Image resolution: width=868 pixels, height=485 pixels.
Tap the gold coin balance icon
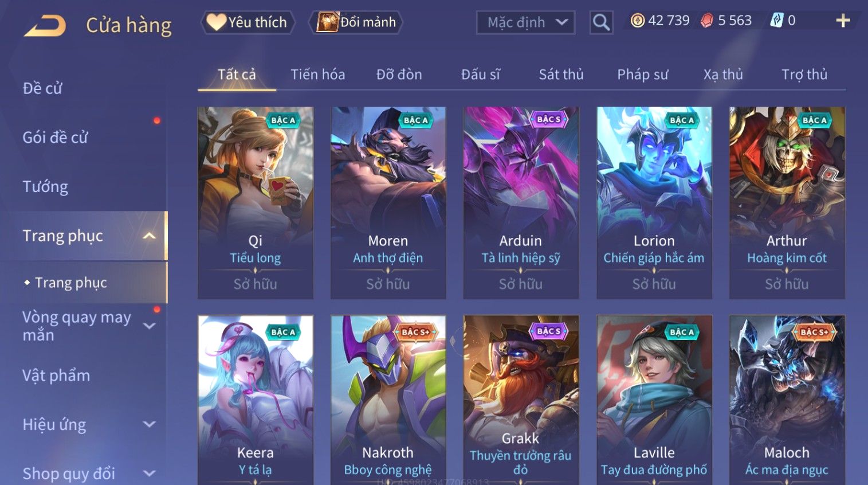[637, 21]
